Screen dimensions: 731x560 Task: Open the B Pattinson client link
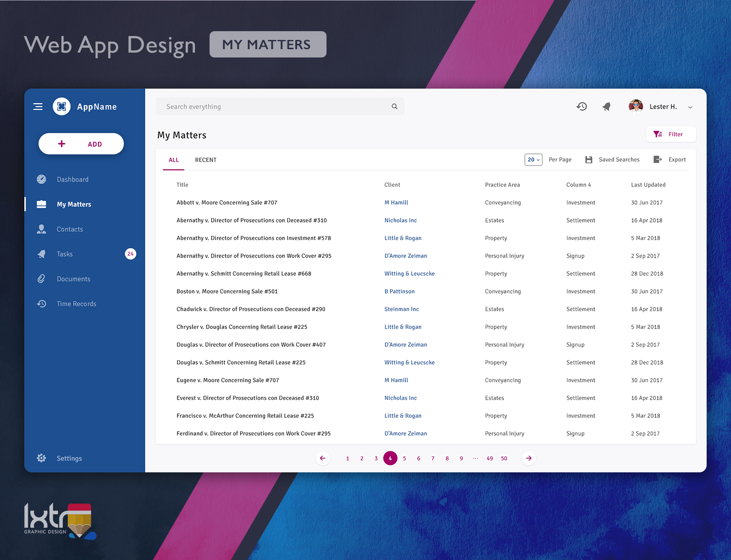(400, 292)
